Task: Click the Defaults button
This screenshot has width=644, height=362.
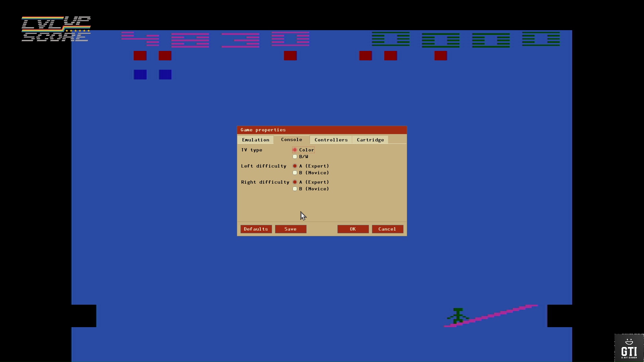Action: coord(256,229)
